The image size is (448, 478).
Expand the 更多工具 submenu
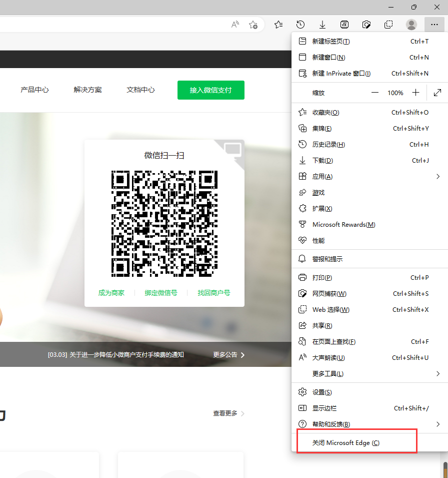point(369,374)
